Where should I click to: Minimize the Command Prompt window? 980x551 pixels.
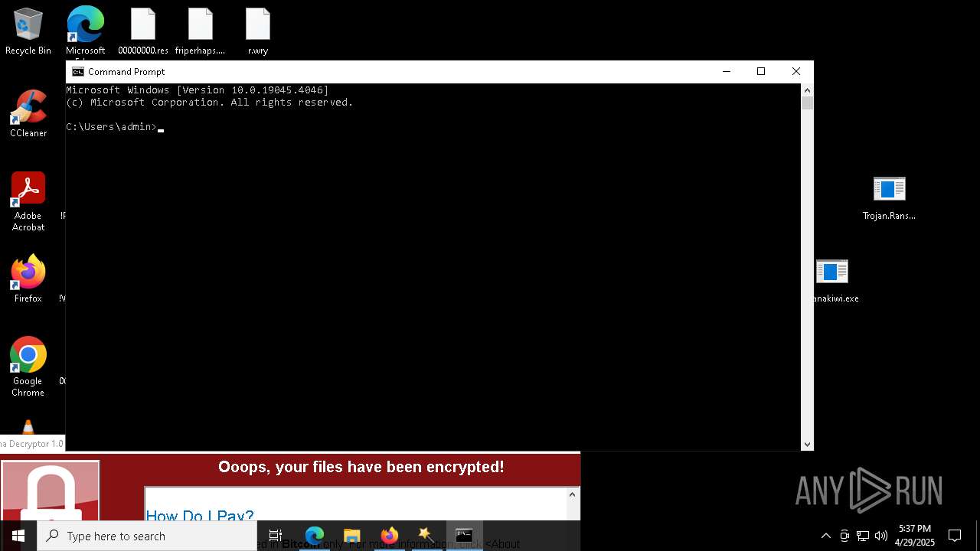tap(727, 72)
